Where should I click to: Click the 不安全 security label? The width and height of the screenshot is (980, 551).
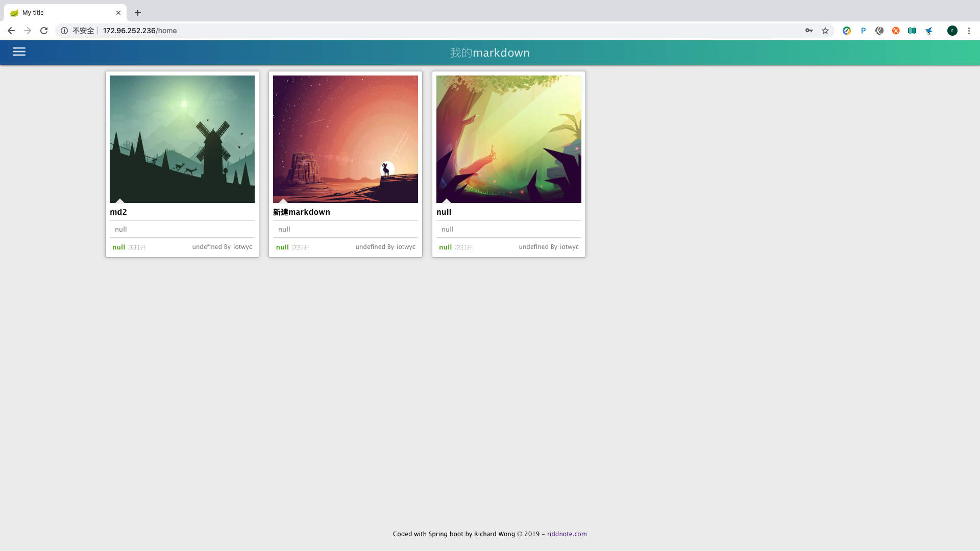pos(83,31)
